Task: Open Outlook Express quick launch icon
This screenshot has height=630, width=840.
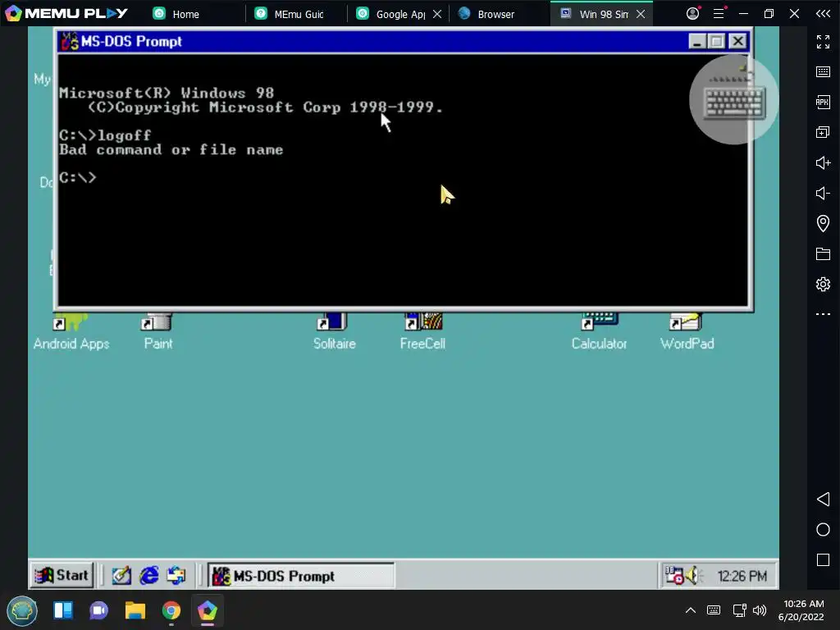Action: click(x=176, y=576)
